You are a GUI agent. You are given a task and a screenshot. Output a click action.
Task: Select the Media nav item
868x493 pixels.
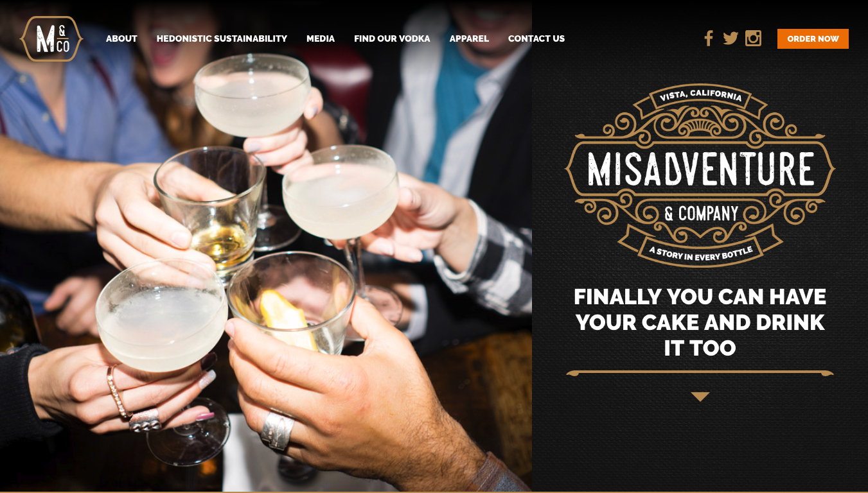point(321,39)
